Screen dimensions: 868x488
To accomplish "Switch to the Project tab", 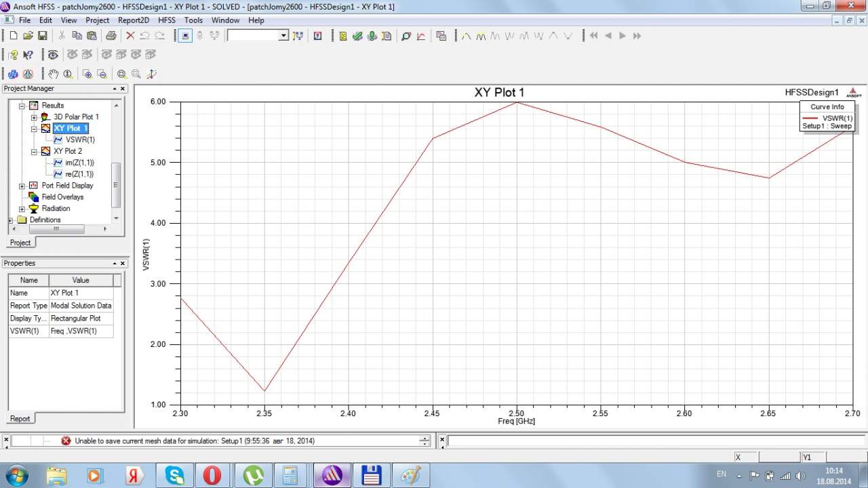I will 20,243.
